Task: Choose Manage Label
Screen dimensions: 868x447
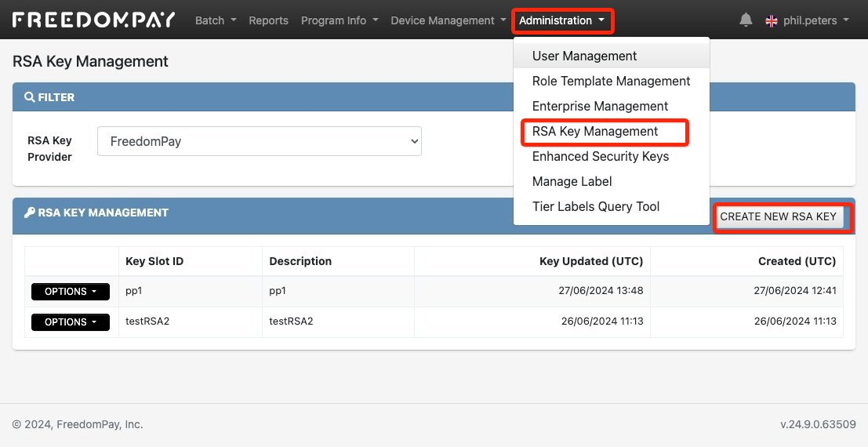Action: [611, 181]
